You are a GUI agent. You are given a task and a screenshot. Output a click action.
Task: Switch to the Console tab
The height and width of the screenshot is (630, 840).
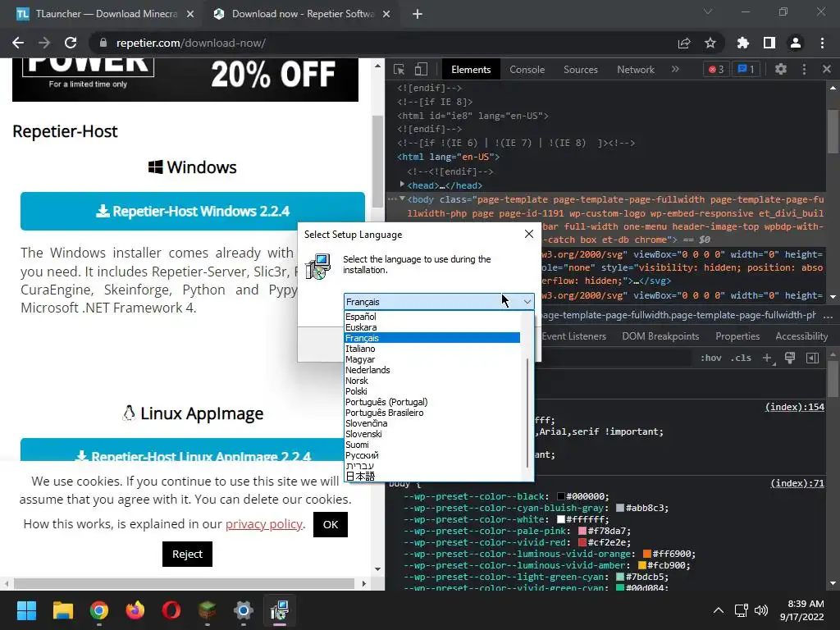click(527, 70)
